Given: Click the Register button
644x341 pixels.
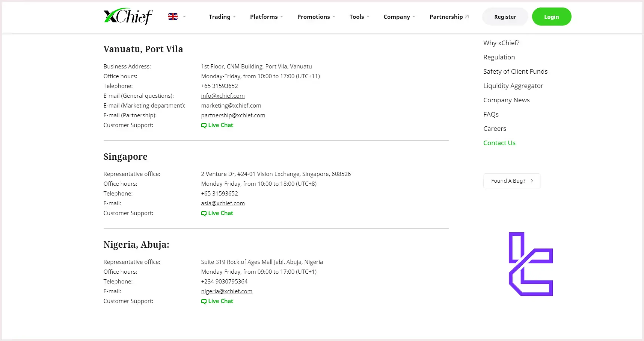Looking at the screenshot, I should [505, 17].
